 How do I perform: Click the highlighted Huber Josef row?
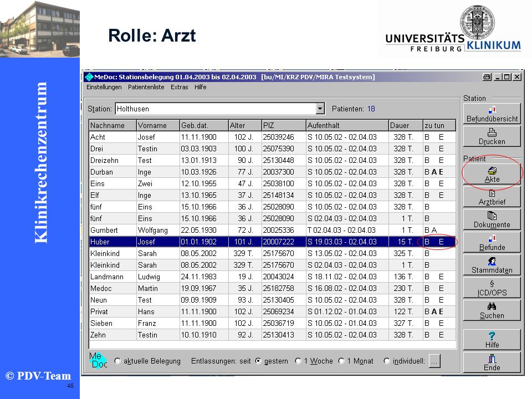tap(272, 242)
